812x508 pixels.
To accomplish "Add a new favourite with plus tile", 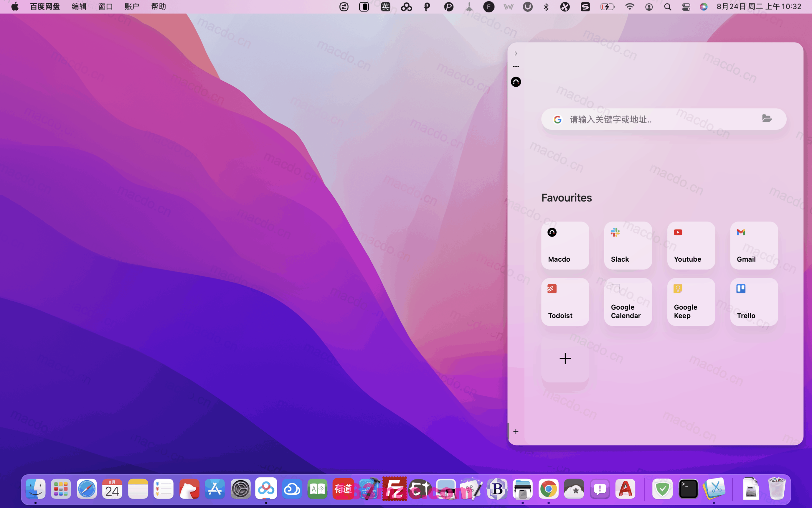I will click(565, 358).
